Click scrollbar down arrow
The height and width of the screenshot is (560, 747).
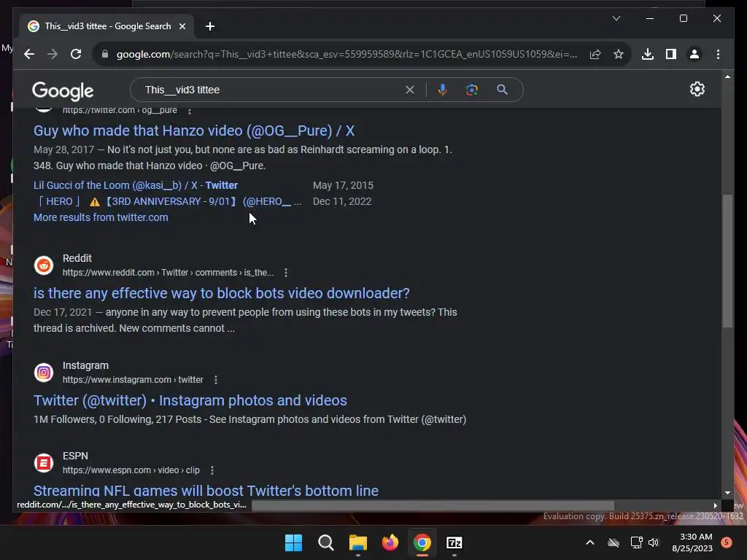(x=727, y=493)
